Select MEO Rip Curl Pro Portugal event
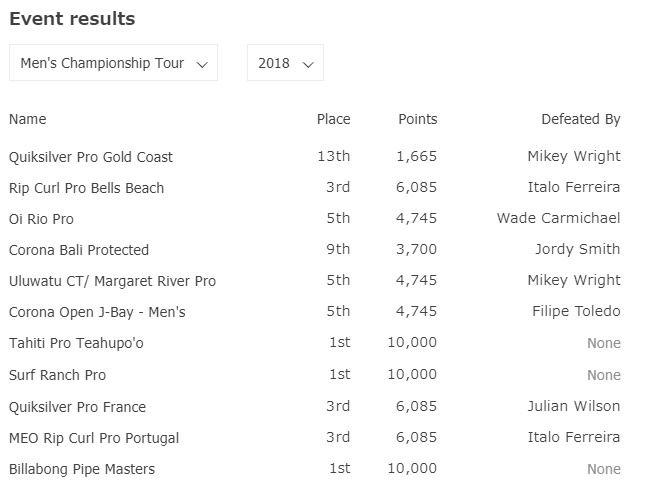The height and width of the screenshot is (485, 664). point(94,438)
